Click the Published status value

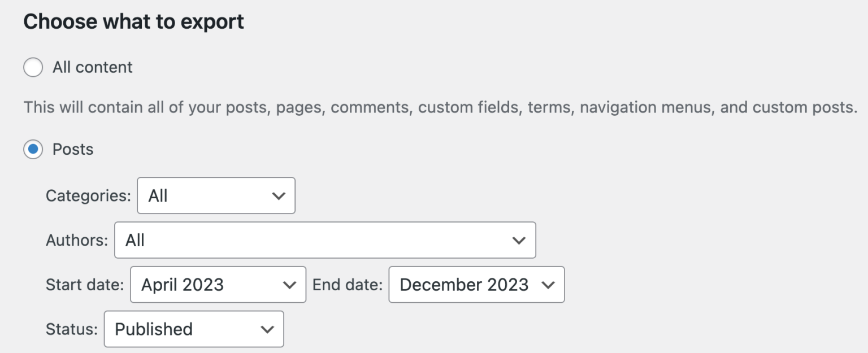pyautogui.click(x=153, y=329)
